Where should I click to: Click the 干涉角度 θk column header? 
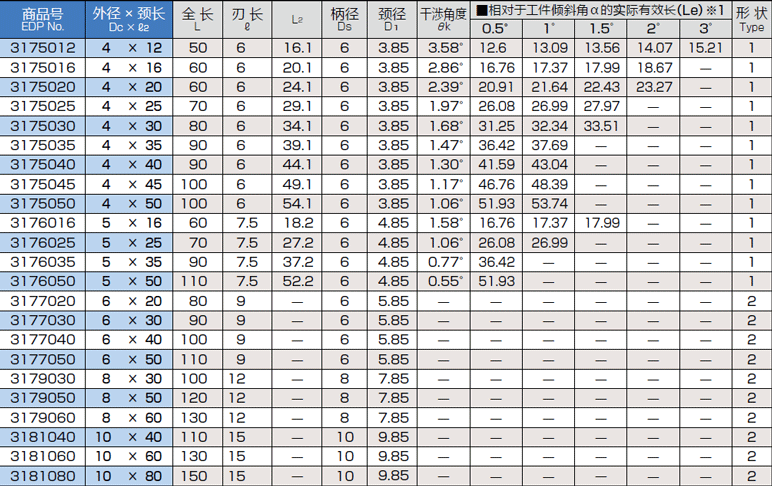[444, 20]
